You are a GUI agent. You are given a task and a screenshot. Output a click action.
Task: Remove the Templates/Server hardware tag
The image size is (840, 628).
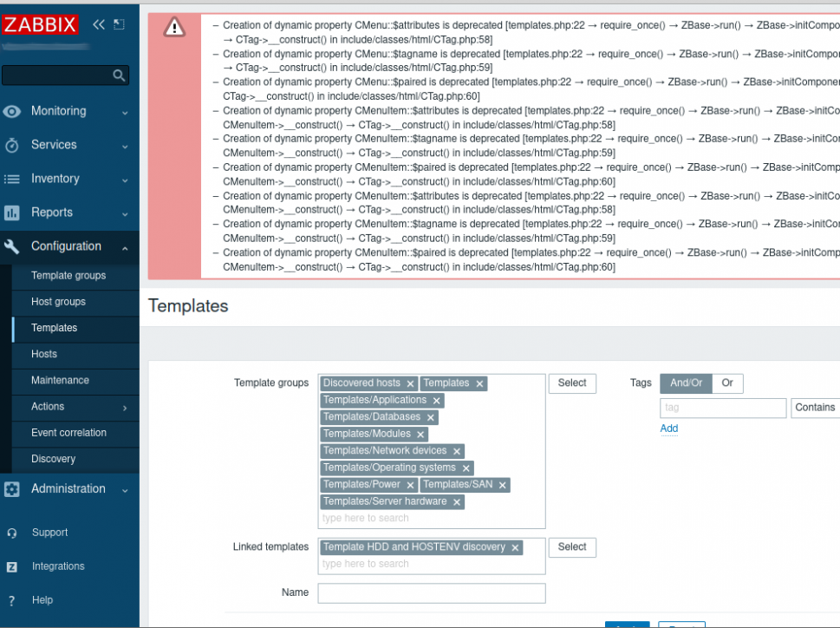pos(457,502)
